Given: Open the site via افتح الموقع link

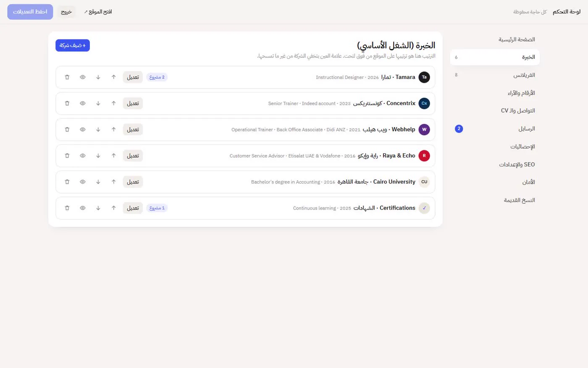Looking at the screenshot, I should tap(98, 12).
